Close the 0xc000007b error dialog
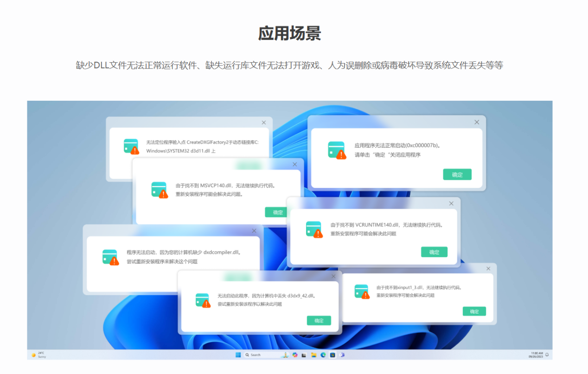The width and height of the screenshot is (588, 374). click(477, 122)
